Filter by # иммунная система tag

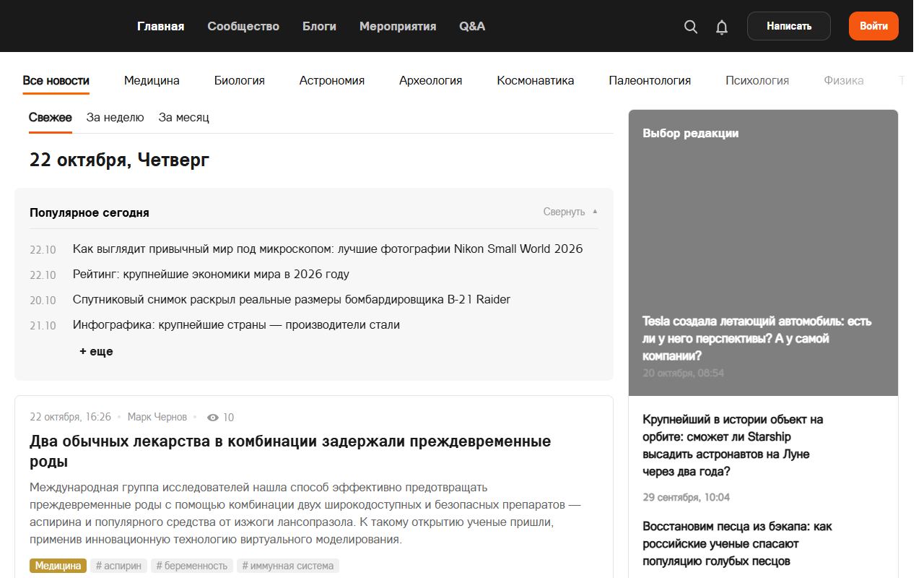pyautogui.click(x=288, y=566)
